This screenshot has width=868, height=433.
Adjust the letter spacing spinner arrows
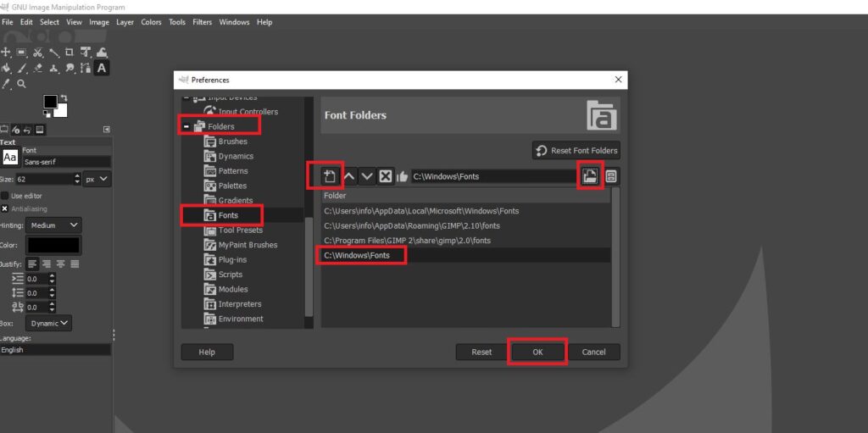pos(52,308)
